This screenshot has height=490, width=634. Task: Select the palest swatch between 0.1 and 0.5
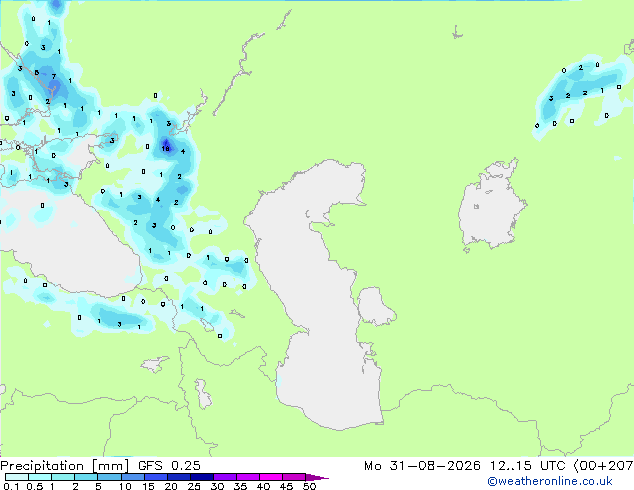pos(17,477)
